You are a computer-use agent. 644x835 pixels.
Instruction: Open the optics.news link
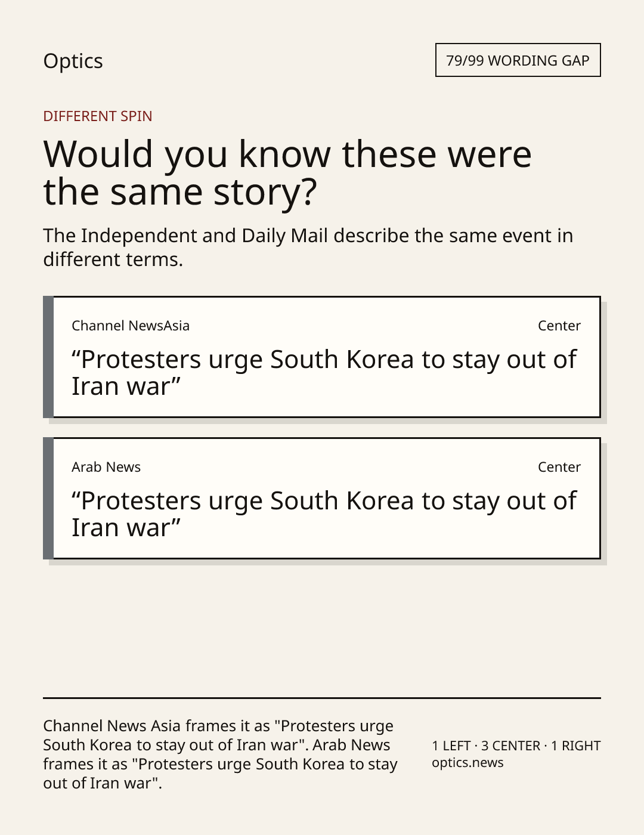click(x=467, y=763)
